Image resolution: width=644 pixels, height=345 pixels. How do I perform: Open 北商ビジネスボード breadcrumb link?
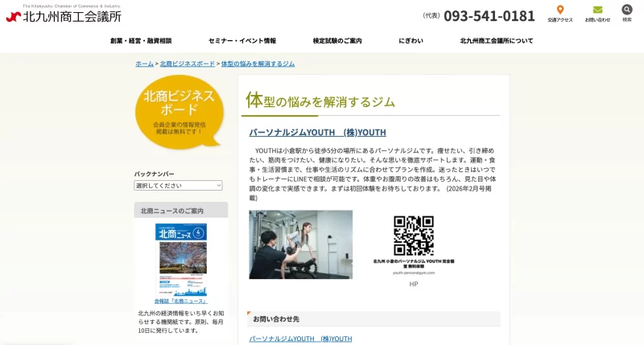pos(188,64)
